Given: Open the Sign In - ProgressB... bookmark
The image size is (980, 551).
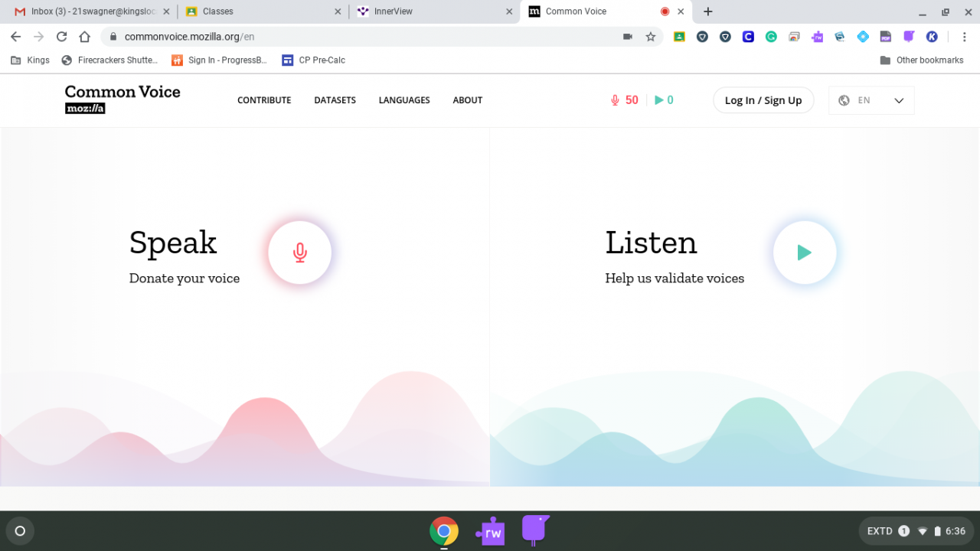Looking at the screenshot, I should tap(219, 60).
